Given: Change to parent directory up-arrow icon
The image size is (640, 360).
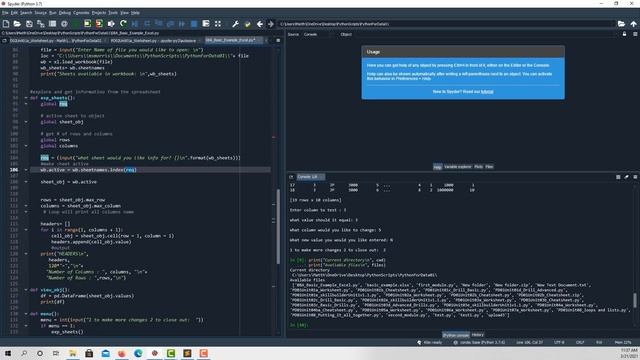Looking at the screenshot, I should pos(633,24).
